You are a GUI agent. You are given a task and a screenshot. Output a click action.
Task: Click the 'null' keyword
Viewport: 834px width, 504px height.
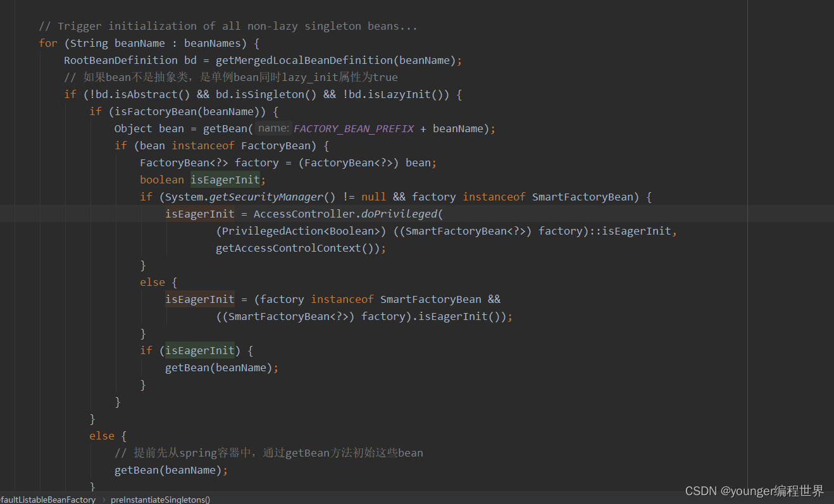click(374, 197)
